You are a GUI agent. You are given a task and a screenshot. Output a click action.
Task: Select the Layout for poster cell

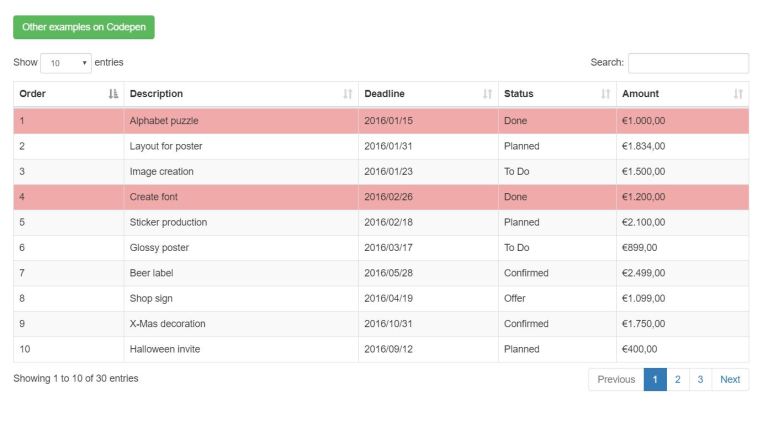241,146
